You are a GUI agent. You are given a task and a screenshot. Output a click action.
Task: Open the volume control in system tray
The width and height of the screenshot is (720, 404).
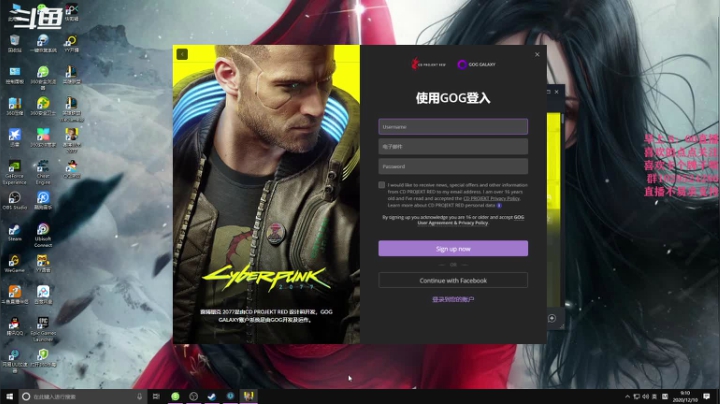646,396
